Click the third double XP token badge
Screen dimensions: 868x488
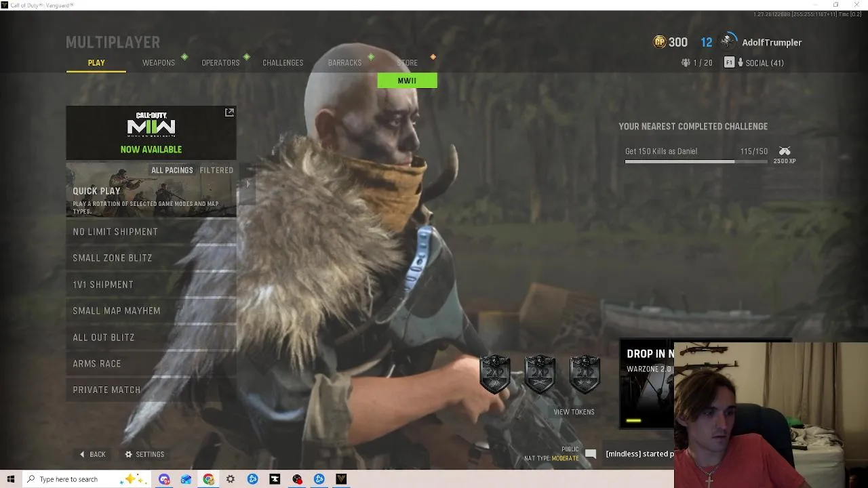pyautogui.click(x=585, y=373)
